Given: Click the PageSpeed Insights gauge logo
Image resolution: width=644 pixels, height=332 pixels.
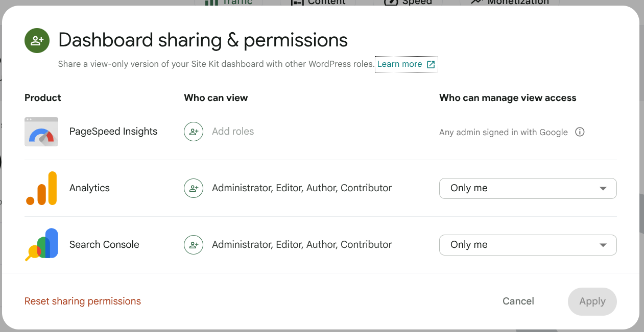Looking at the screenshot, I should 41,132.
